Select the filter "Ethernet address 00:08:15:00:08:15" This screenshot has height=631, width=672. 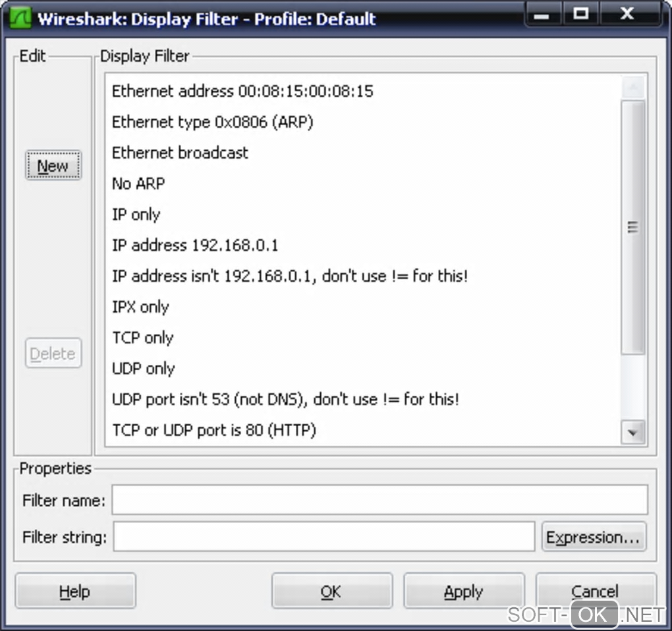point(363,92)
